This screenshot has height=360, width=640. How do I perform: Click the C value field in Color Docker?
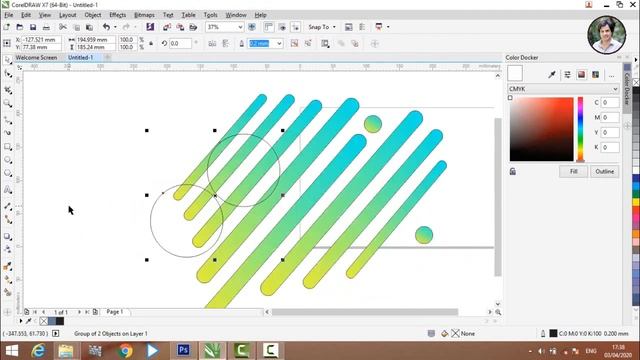pos(610,102)
